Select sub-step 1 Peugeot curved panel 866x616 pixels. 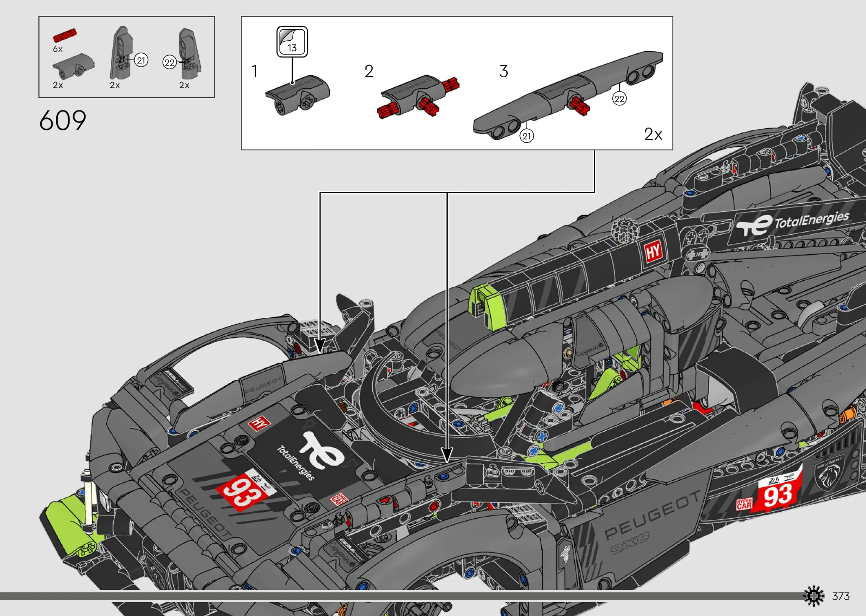[298, 95]
